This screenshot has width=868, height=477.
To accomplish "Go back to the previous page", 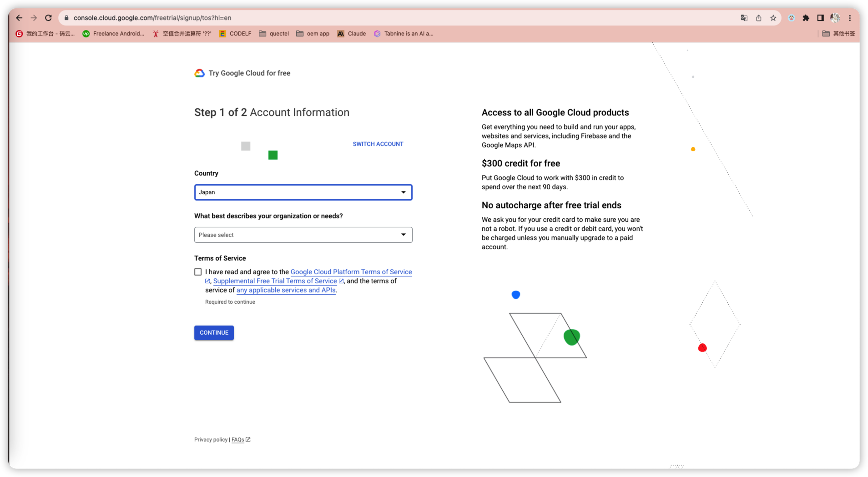I will pyautogui.click(x=19, y=18).
